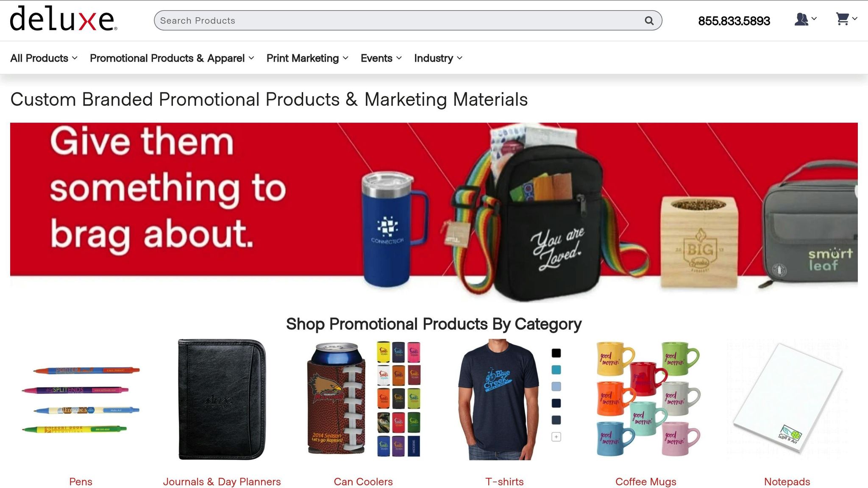Open the Events menu
Image resolution: width=868 pixels, height=488 pixels.
pyautogui.click(x=381, y=58)
